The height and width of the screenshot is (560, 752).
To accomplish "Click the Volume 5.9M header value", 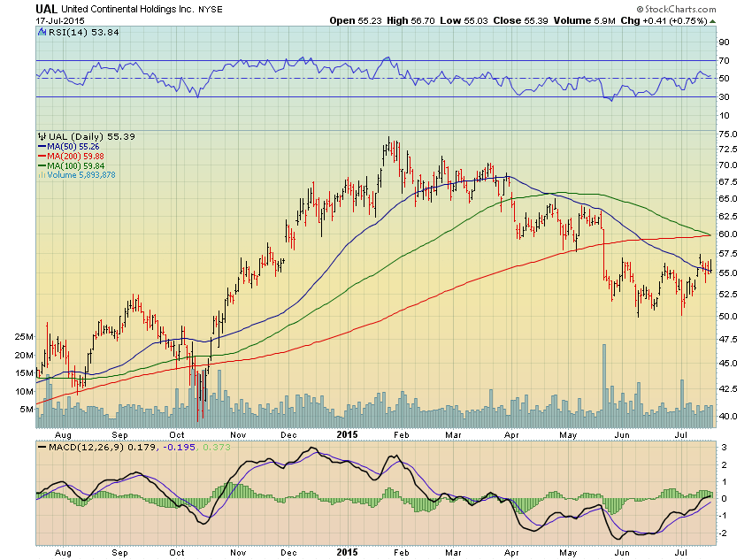I will tap(585, 20).
